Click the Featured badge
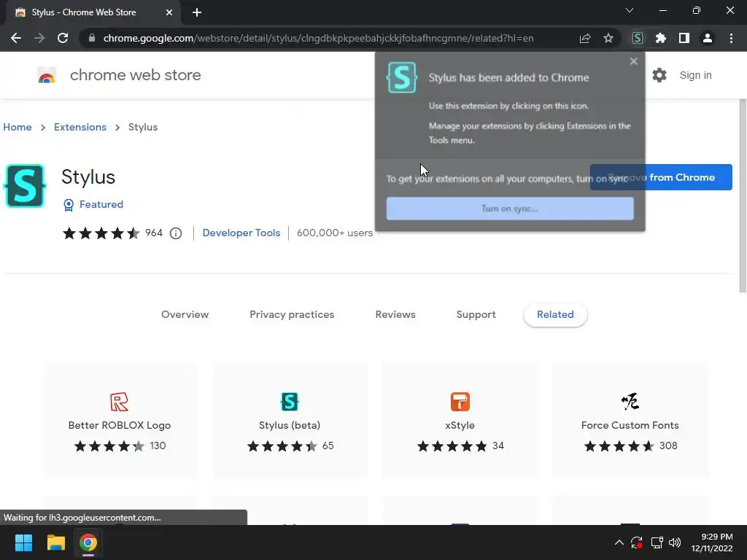 [x=93, y=204]
